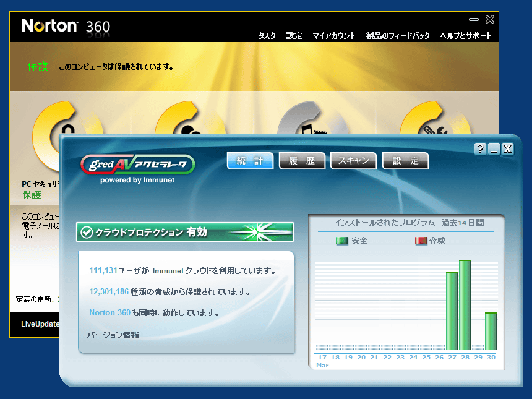Screen dimensions: 532x399
Task: Click the gray backup category icon in Norton
Action: [312, 118]
